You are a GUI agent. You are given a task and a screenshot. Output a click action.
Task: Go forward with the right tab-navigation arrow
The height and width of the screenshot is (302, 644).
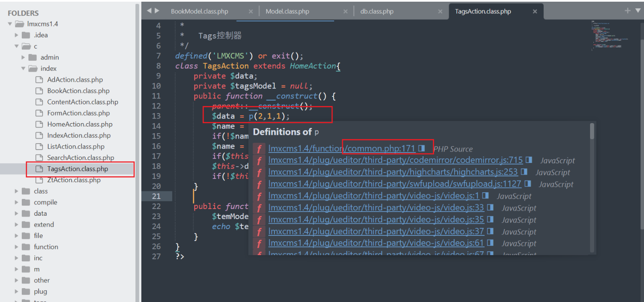coord(157,11)
